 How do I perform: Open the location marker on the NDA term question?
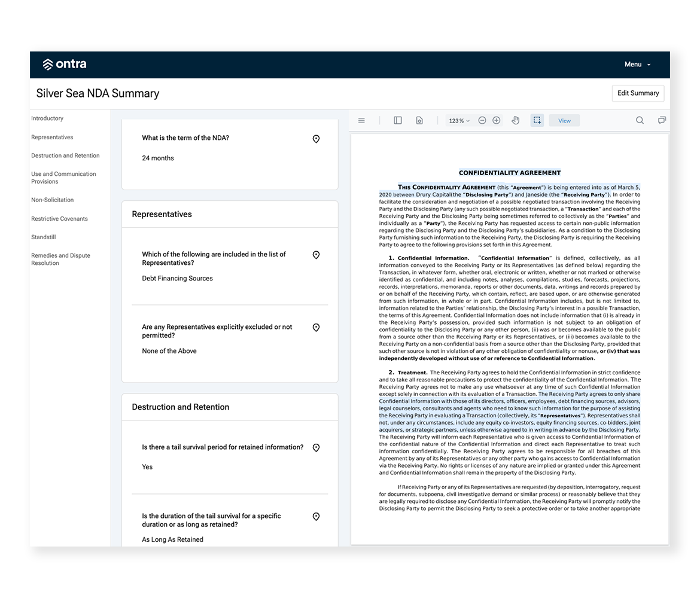click(316, 139)
